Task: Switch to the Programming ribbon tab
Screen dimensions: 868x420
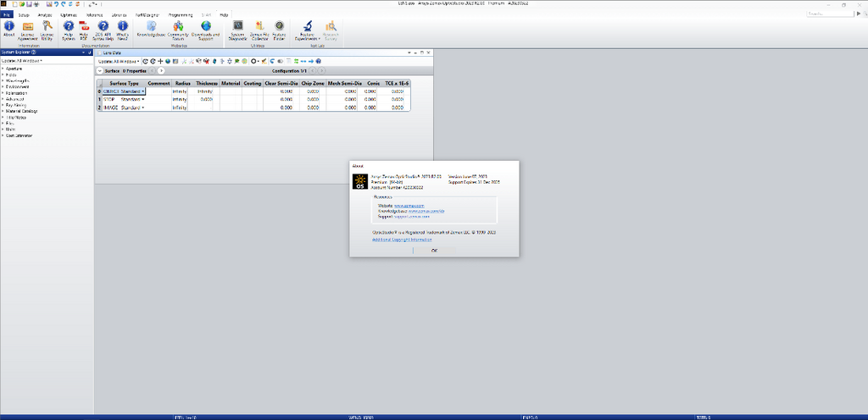Action: [181, 15]
